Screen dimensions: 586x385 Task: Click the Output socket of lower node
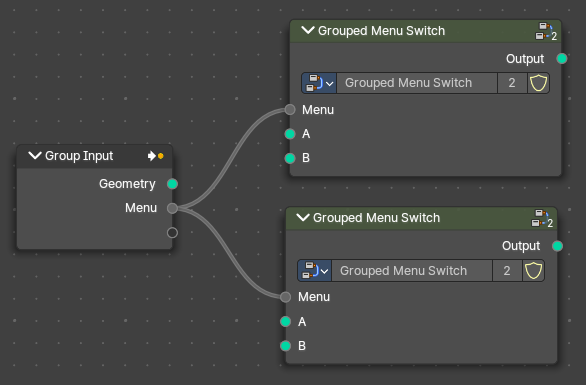point(557,246)
